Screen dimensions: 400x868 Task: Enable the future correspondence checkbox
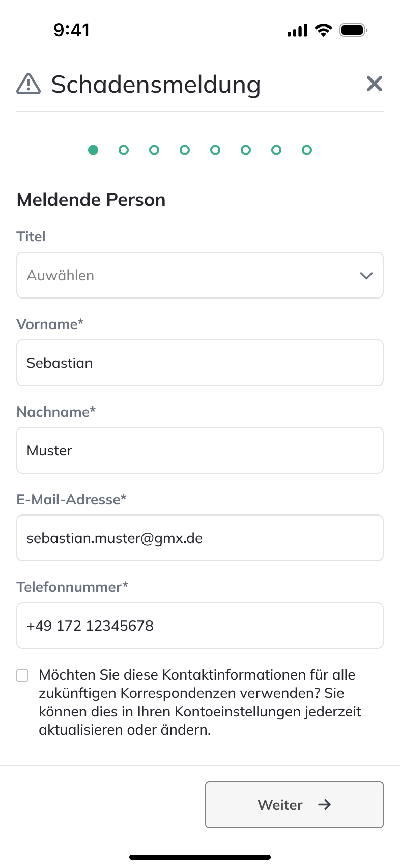tap(22, 675)
